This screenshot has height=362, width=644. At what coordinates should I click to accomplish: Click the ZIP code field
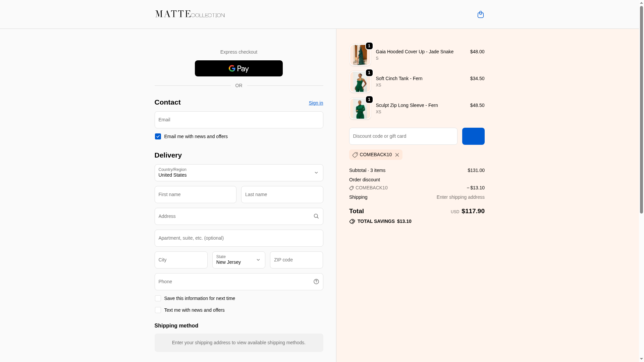click(x=296, y=260)
